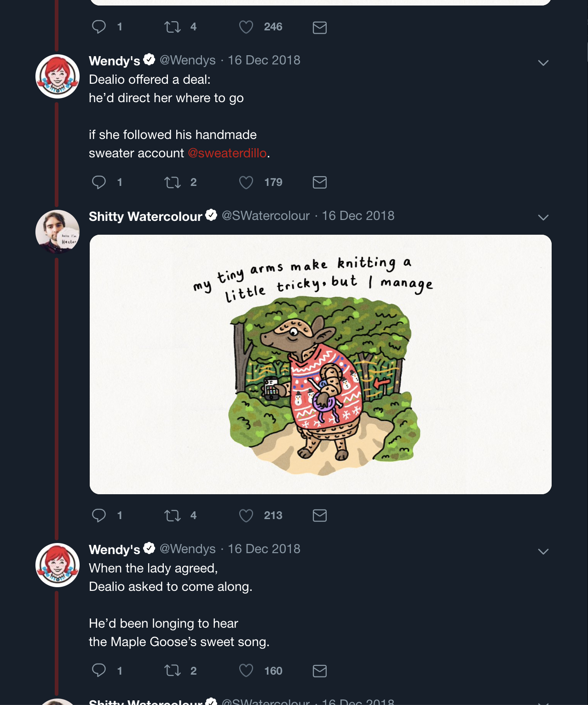Viewport: 588px width, 705px height.
Task: Open the @sweaterdillo mention link
Action: (x=227, y=153)
